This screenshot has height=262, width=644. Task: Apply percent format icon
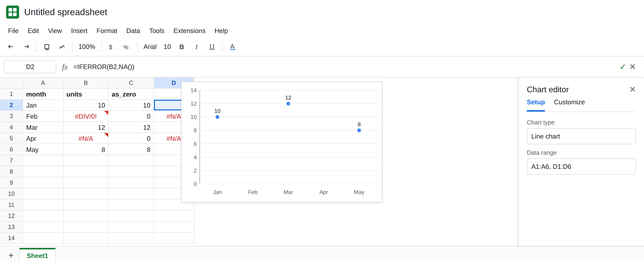pos(126,47)
